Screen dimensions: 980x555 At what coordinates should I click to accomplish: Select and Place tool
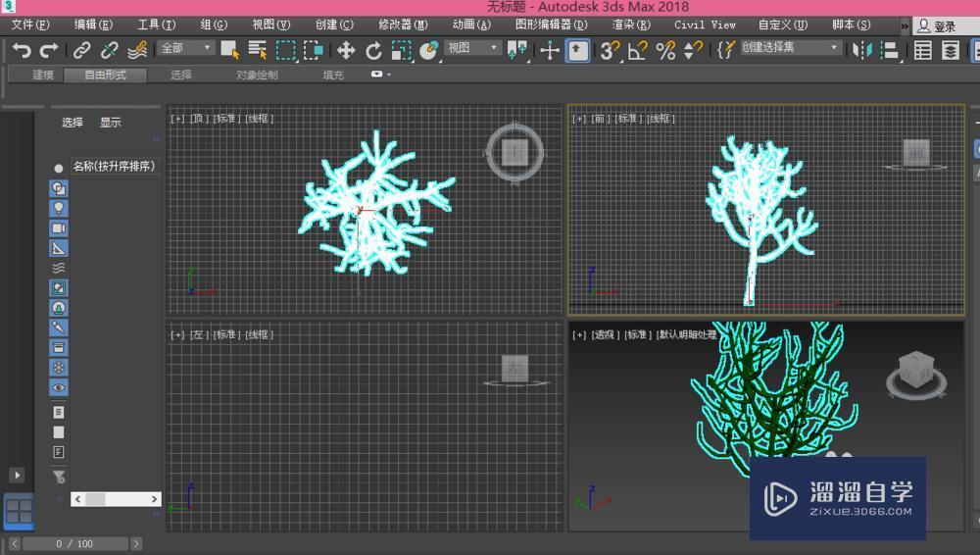[429, 49]
